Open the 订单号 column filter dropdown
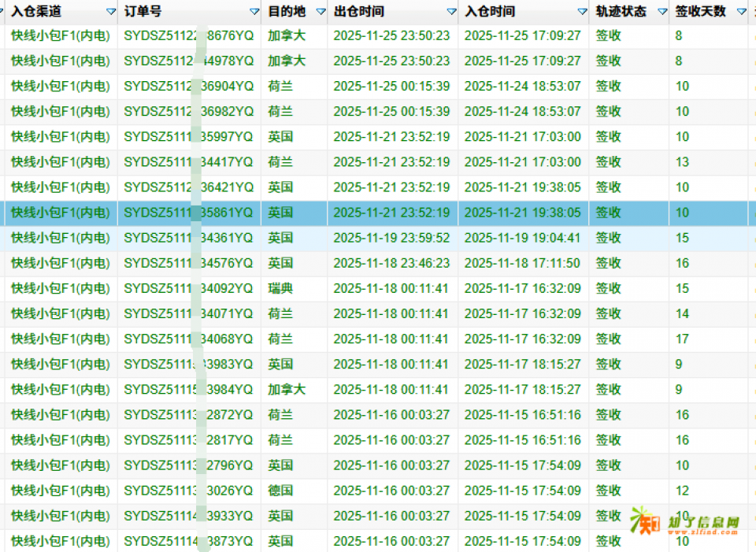The height and width of the screenshot is (552, 756). click(254, 12)
